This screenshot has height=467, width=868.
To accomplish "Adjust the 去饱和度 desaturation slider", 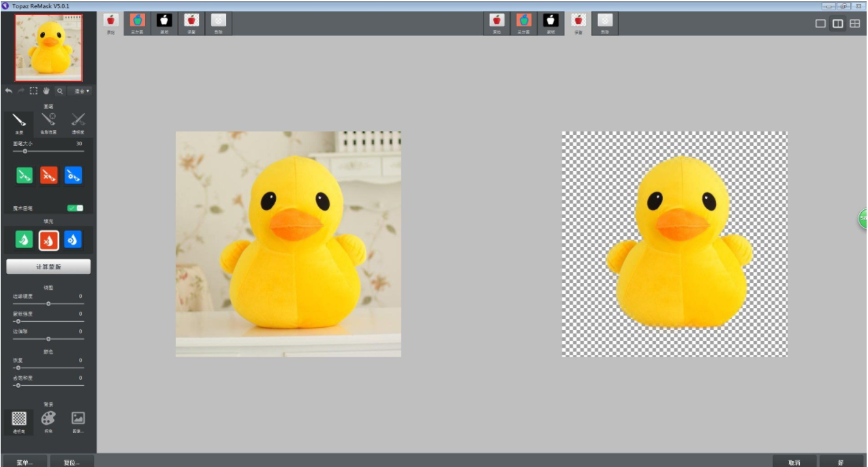I will (48, 385).
